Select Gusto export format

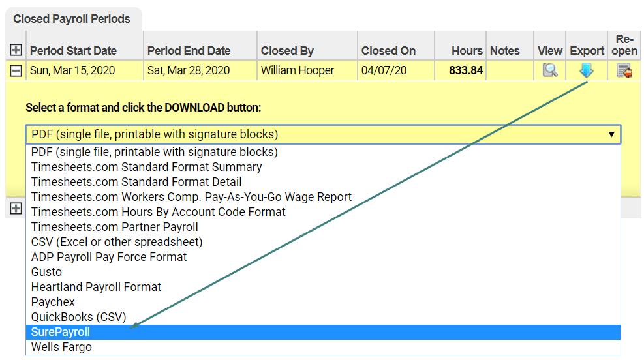[323, 272]
